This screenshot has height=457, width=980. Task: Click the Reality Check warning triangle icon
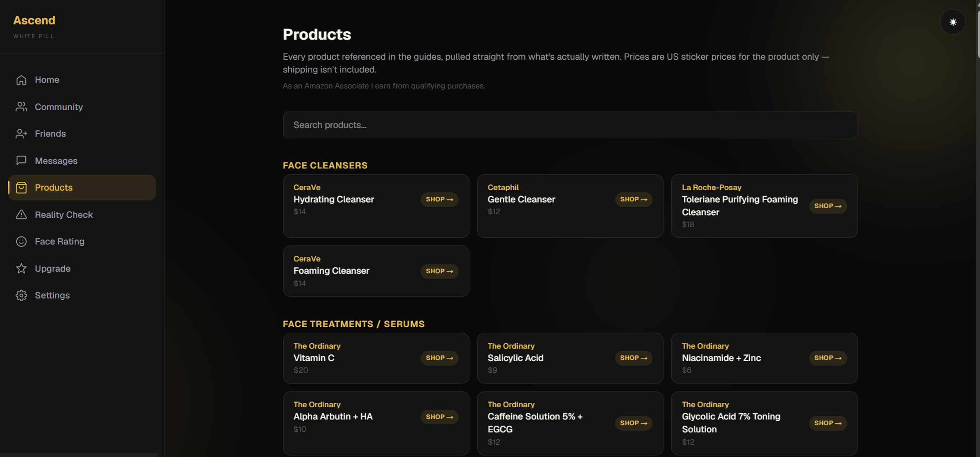click(x=21, y=214)
